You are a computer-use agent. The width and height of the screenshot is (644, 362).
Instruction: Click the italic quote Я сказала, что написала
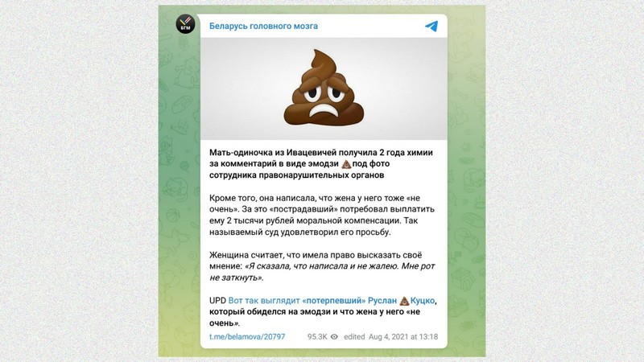click(322, 272)
